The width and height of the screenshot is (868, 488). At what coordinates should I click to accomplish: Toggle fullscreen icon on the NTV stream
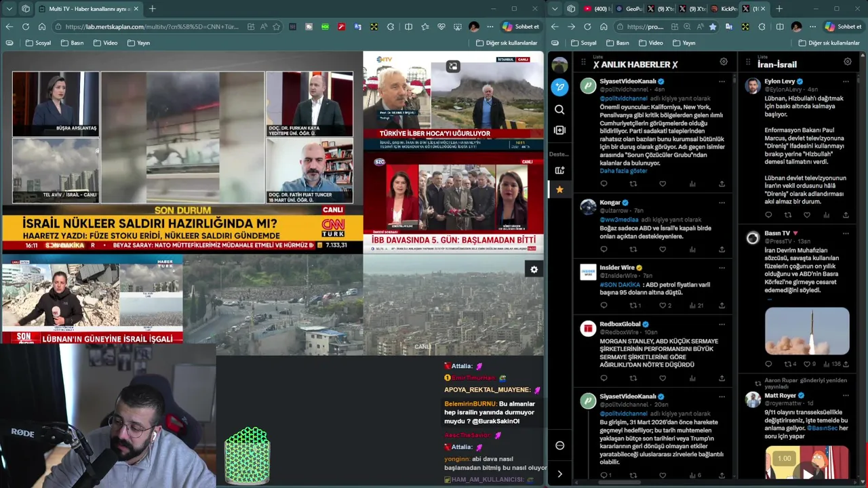point(453,66)
